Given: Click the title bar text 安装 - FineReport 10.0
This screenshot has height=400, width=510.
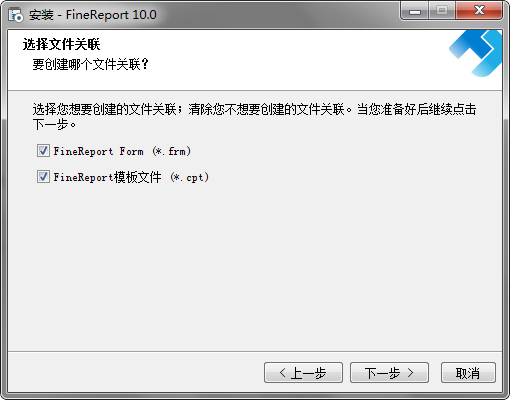Looking at the screenshot, I should pos(93,15).
